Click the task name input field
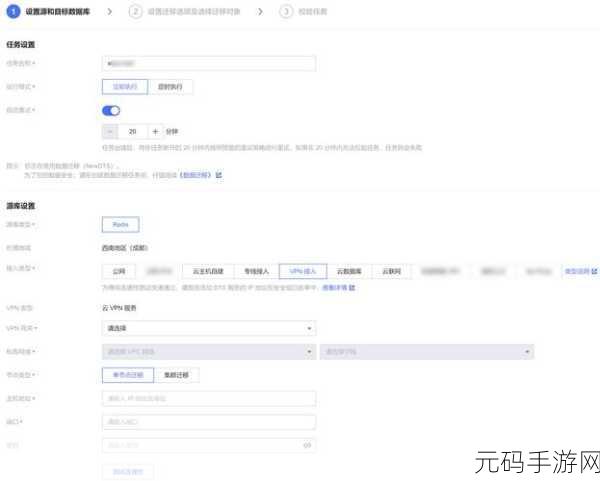 tap(209, 64)
